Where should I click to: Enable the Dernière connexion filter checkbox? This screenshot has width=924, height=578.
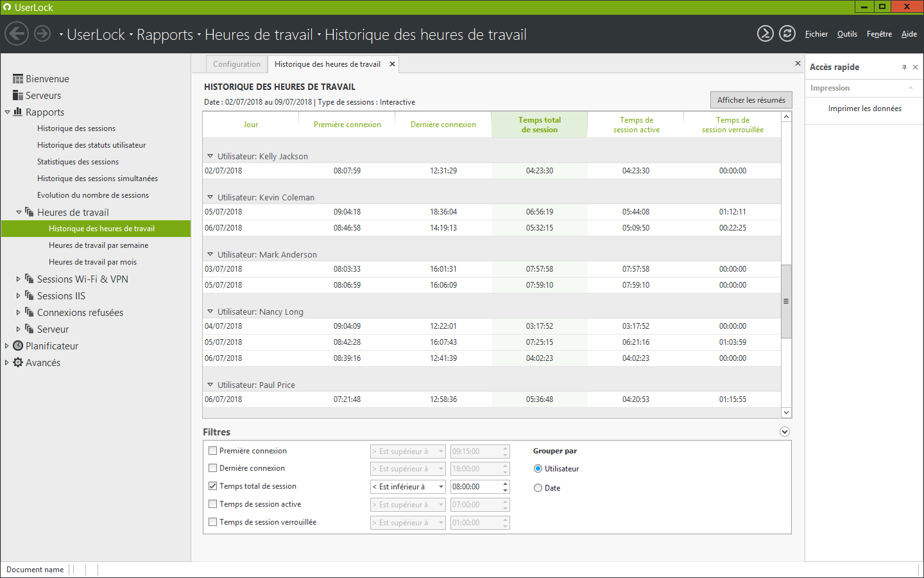point(213,468)
